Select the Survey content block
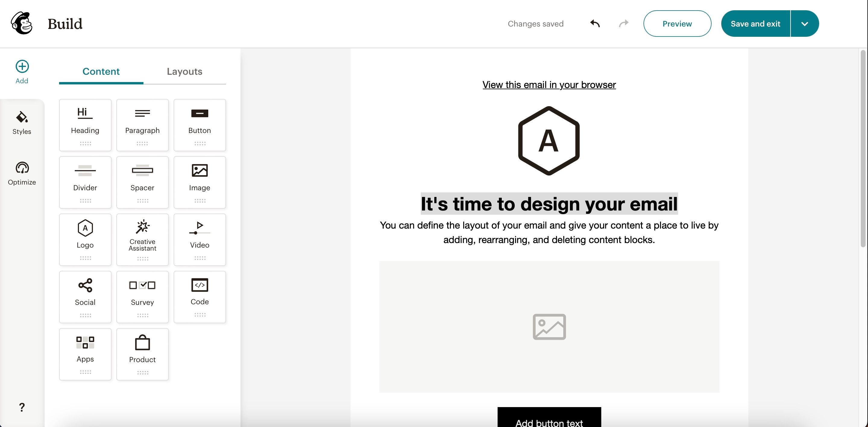The width and height of the screenshot is (868, 427). (142, 296)
